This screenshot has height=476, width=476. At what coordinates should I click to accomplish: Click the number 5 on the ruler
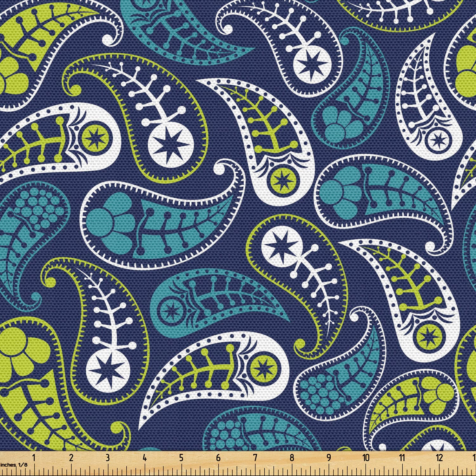181,458
